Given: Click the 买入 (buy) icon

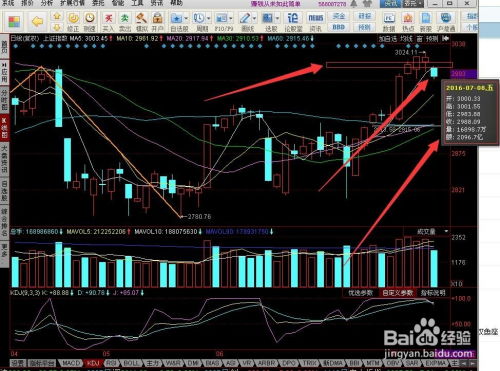Looking at the screenshot, I should click(108, 22).
